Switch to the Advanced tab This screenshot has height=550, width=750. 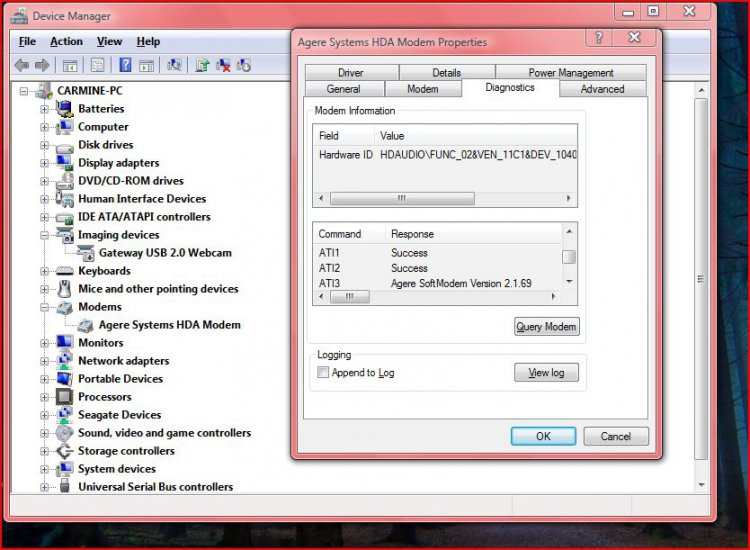pos(603,89)
